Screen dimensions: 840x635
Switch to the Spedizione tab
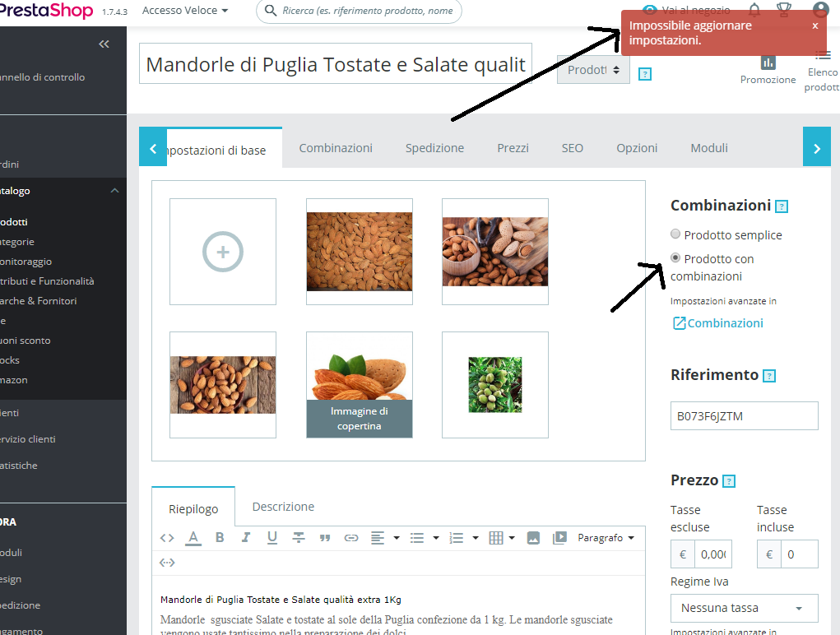click(434, 148)
